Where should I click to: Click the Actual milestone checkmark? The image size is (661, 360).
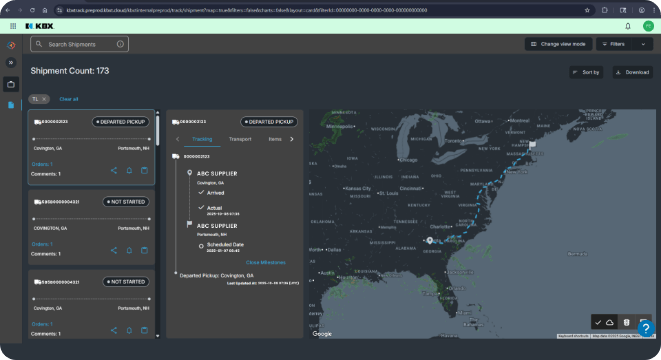point(201,207)
